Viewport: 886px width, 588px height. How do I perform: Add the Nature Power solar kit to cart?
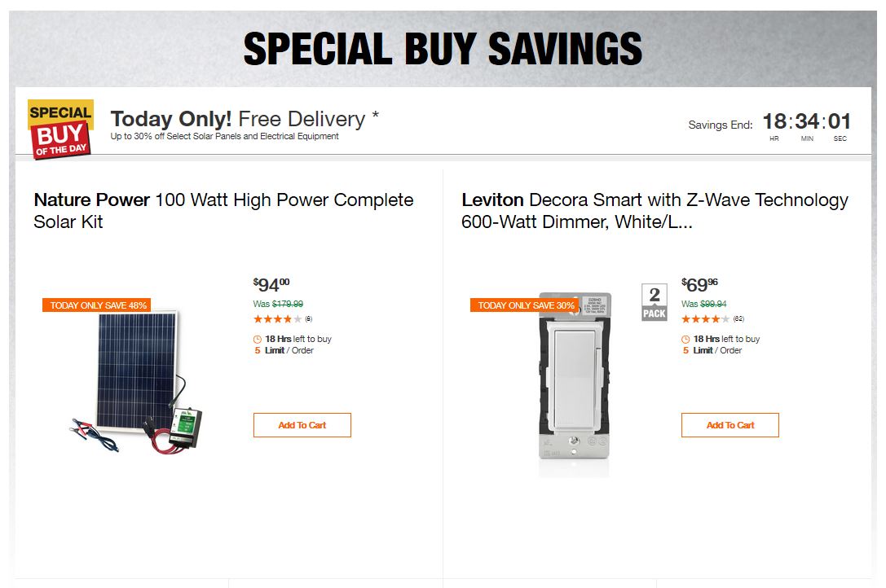(x=302, y=425)
